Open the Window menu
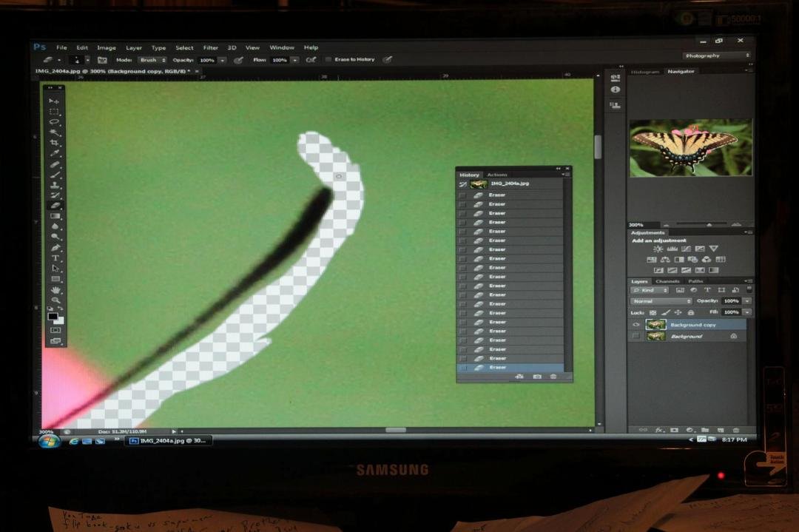 [x=282, y=47]
